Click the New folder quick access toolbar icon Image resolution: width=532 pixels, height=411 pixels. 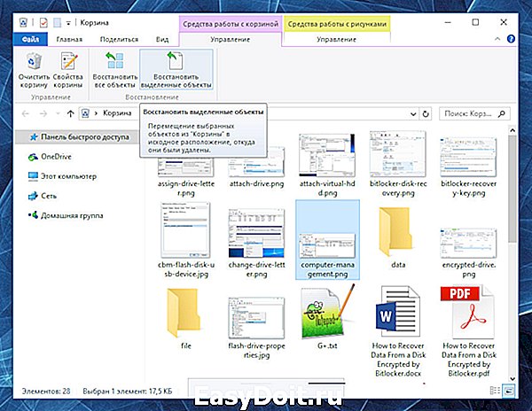point(58,23)
